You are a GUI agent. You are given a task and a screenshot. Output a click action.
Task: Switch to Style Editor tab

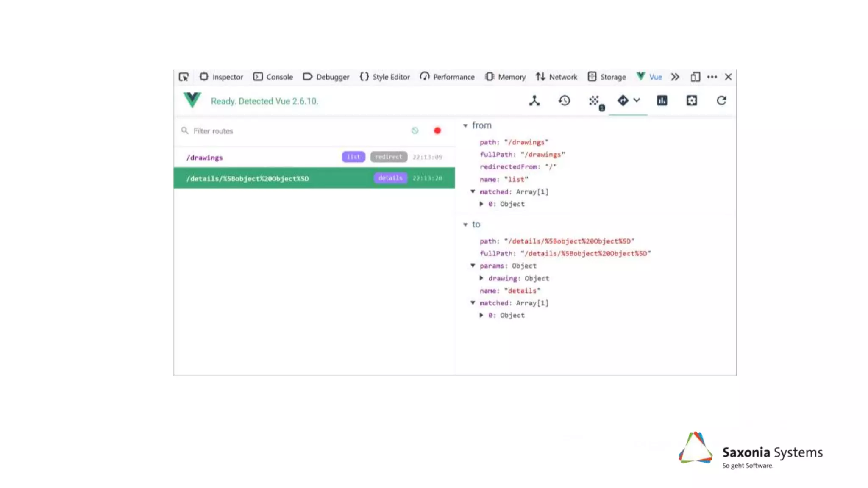[x=384, y=77]
